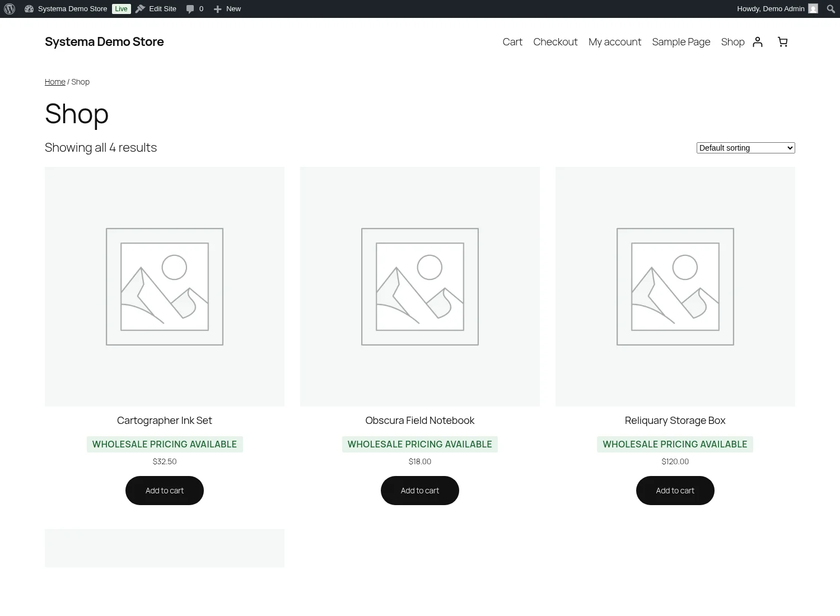
Task: Open the Checkout navigation link
Action: pyautogui.click(x=555, y=42)
